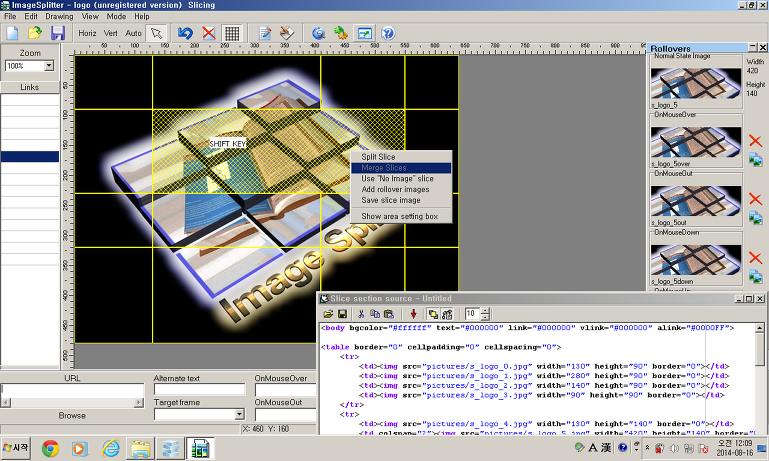
Task: Choose Add rollover images menu entry
Action: click(401, 189)
